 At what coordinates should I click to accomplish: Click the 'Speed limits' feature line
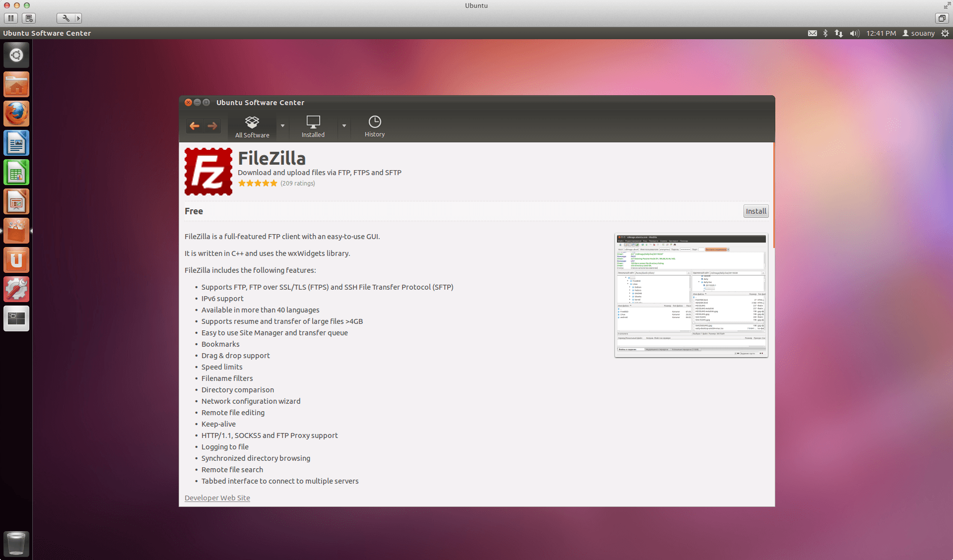point(222,367)
